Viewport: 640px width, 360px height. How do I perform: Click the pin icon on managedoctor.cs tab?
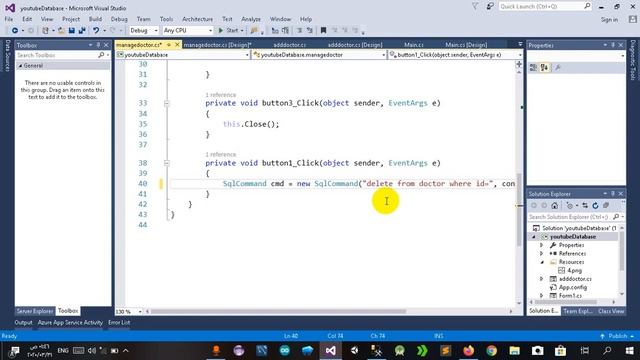click(169, 45)
